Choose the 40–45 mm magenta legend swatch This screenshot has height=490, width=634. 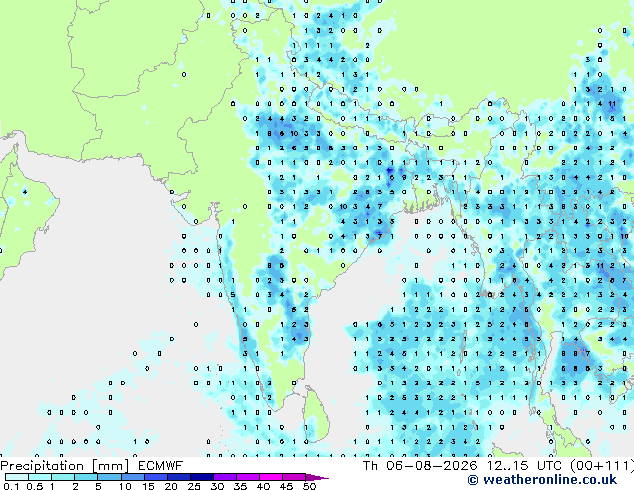[271, 477]
